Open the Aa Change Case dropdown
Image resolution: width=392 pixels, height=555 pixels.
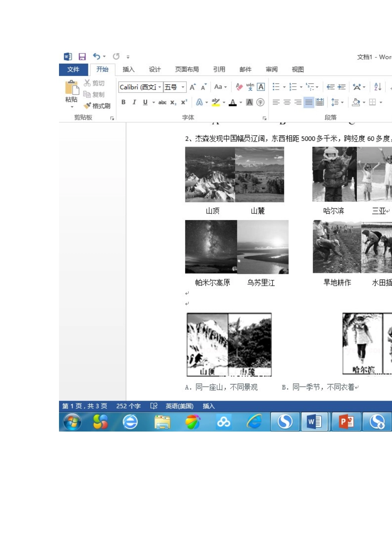click(x=220, y=87)
